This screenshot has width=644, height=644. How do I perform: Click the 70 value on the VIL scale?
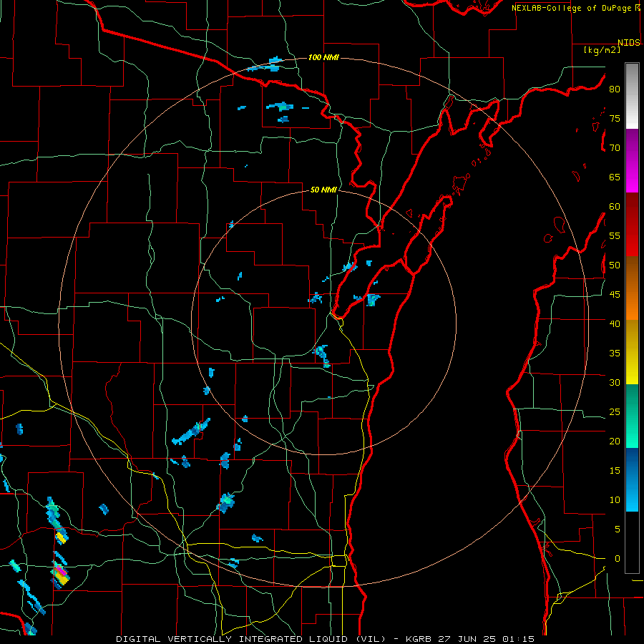[x=615, y=148]
